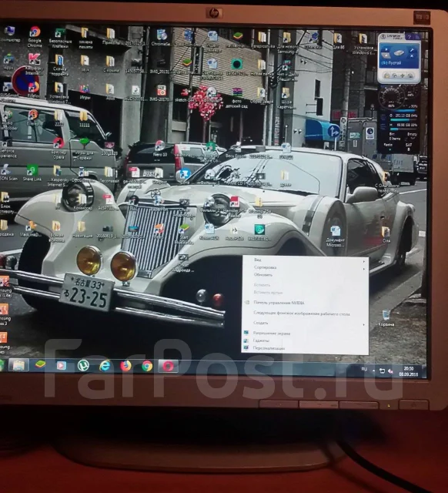This screenshot has height=493, width=448.
Task: Launch BlueStacks from the taskbar
Action: tap(40, 365)
